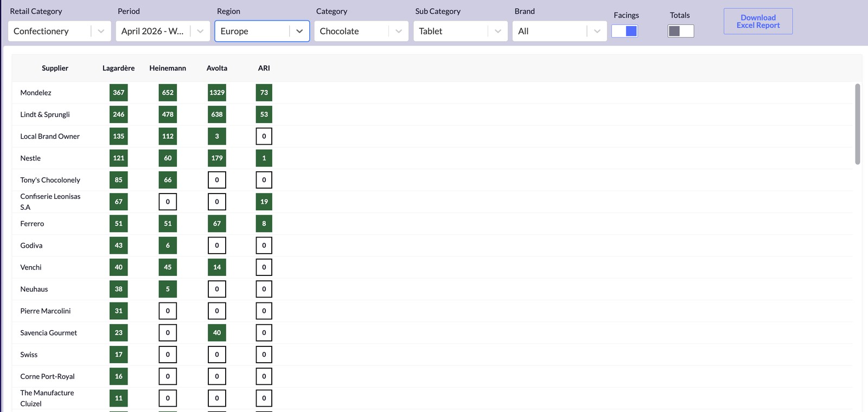Image resolution: width=868 pixels, height=412 pixels.
Task: Select the Neuhaus supplier label
Action: point(34,289)
